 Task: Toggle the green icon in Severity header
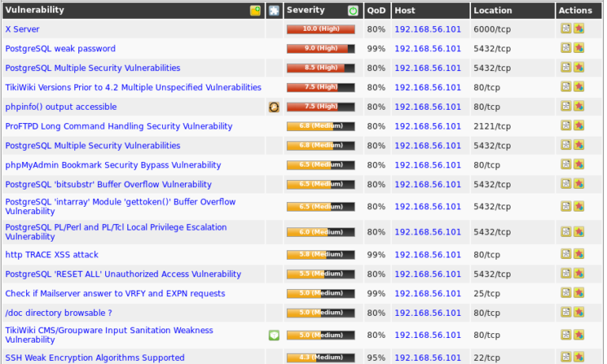point(353,10)
